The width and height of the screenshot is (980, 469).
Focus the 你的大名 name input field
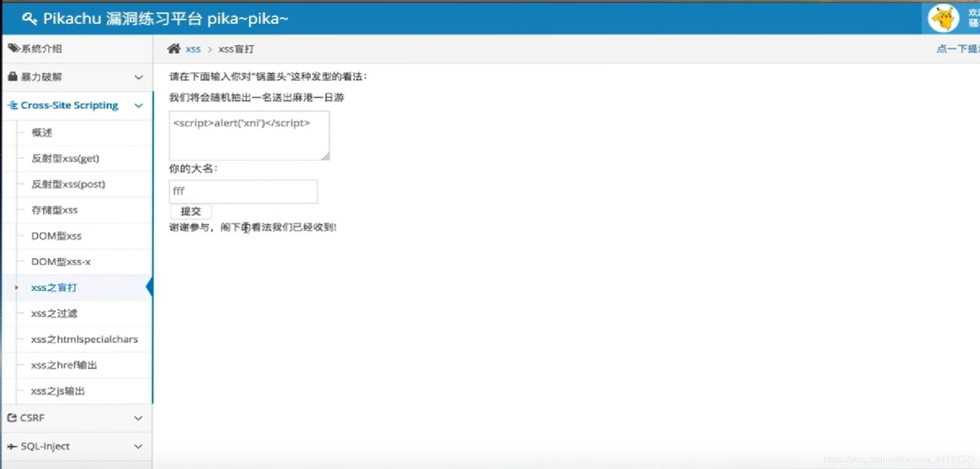pos(243,191)
